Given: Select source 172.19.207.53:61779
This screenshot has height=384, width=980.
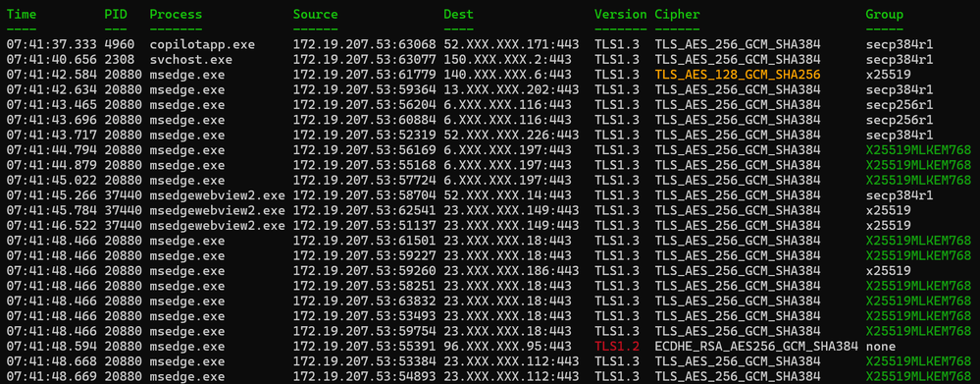Looking at the screenshot, I should pyautogui.click(x=364, y=75).
